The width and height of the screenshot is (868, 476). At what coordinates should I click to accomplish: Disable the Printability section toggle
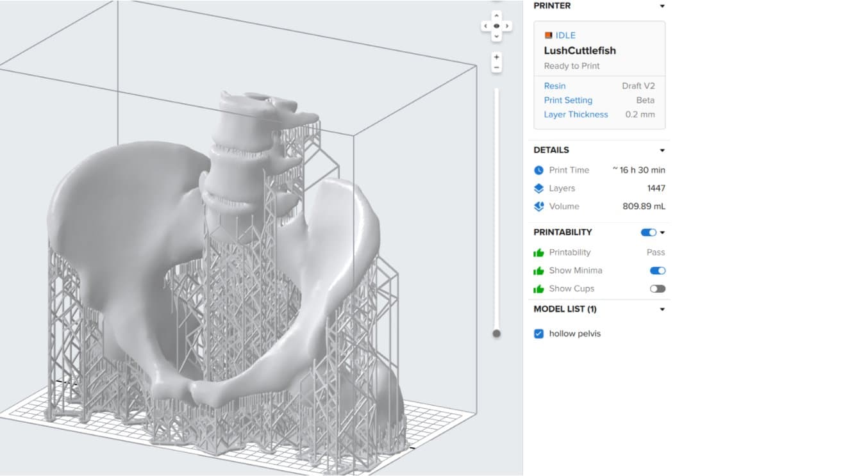coord(648,233)
